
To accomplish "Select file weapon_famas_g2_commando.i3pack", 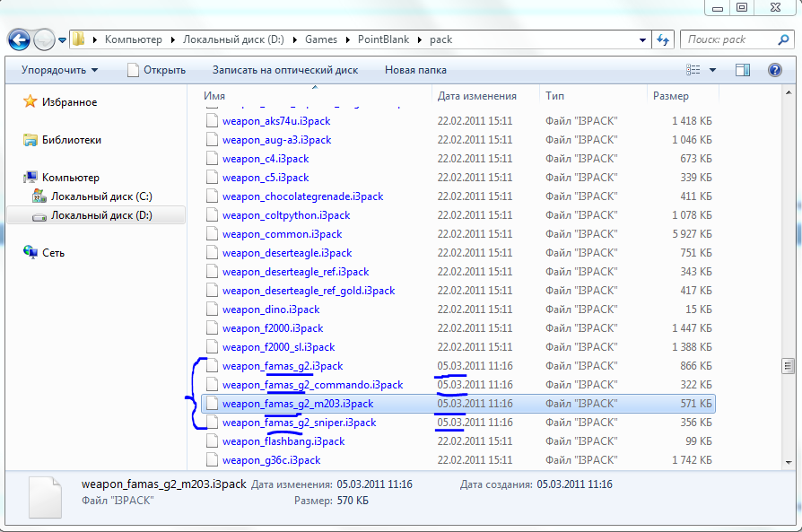I will 312,385.
